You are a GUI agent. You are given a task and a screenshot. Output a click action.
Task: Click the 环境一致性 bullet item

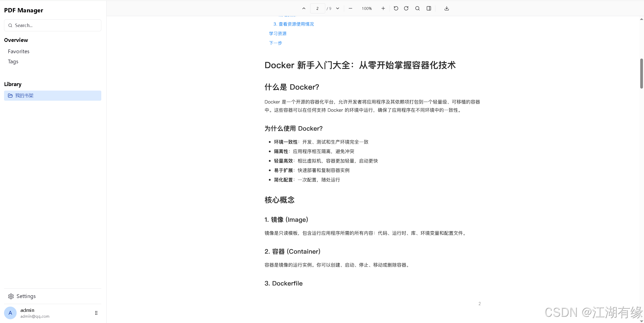point(321,142)
